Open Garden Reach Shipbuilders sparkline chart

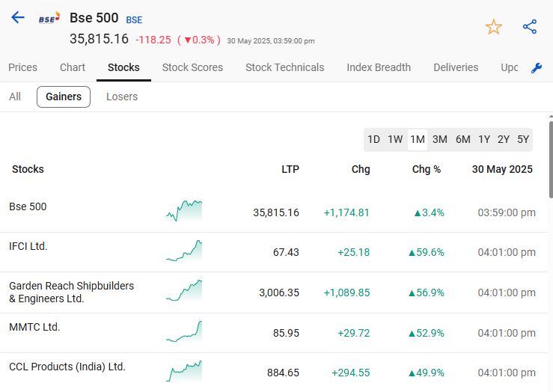pos(184,290)
